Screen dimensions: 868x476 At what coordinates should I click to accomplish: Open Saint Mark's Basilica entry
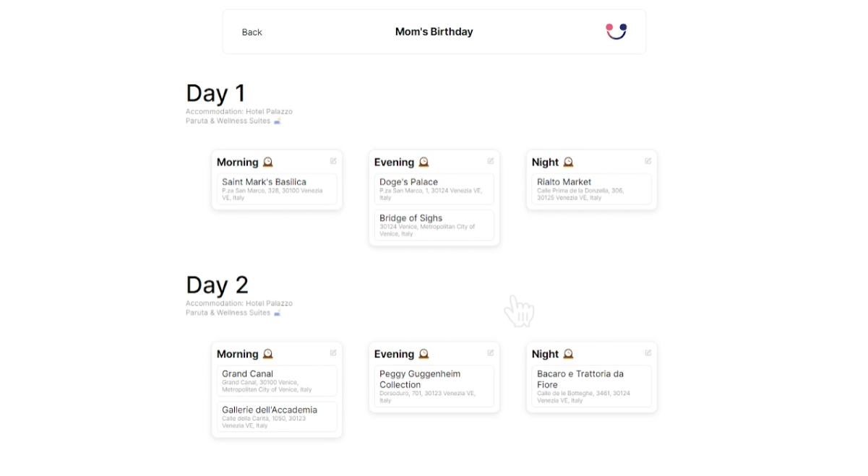(x=277, y=189)
